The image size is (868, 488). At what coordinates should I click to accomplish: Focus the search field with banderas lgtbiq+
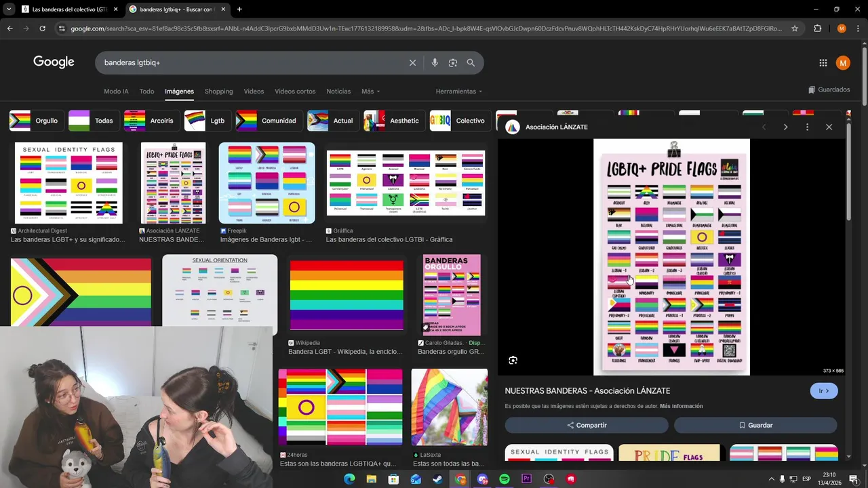(x=251, y=62)
